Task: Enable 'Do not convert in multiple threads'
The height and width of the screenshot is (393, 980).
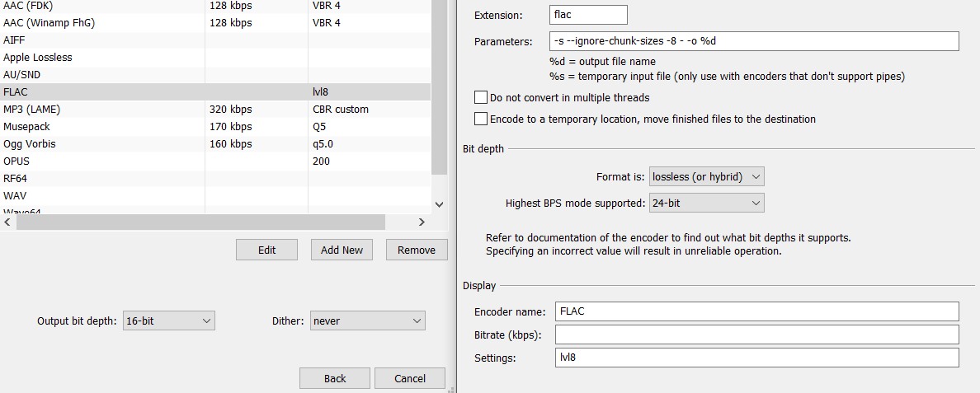Action: [x=481, y=97]
